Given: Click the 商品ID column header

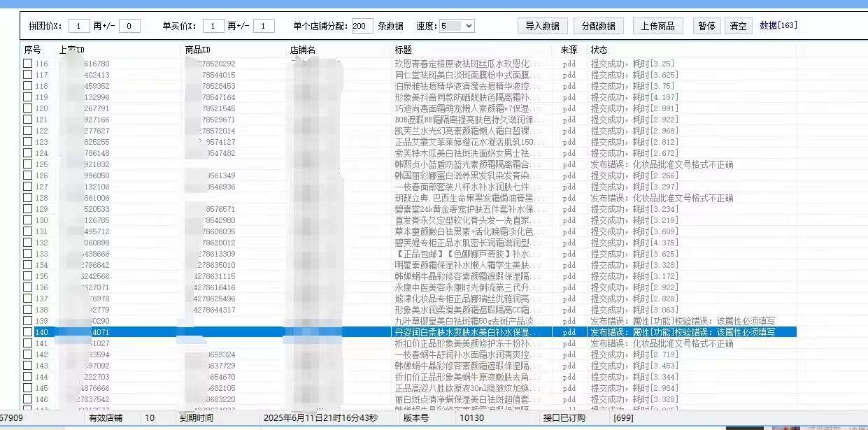Looking at the screenshot, I should (x=198, y=50).
